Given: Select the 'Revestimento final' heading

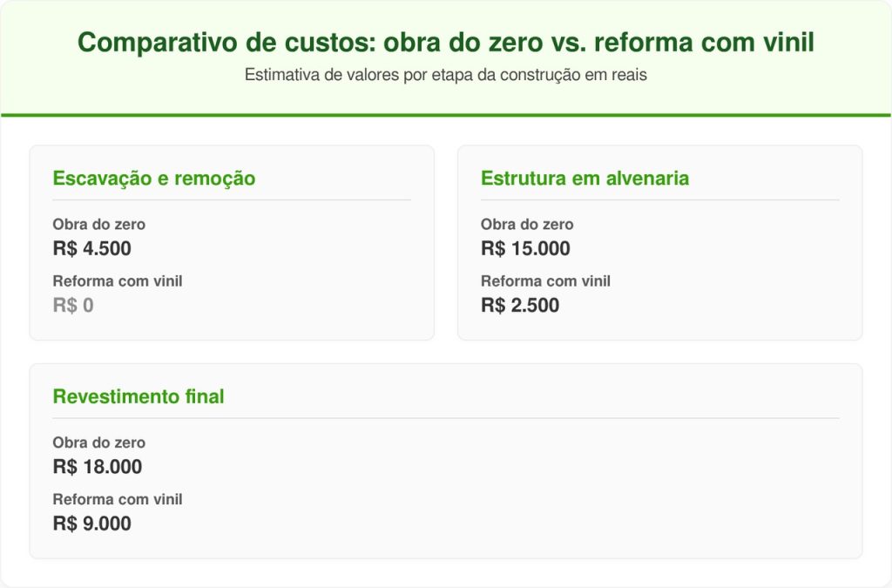Looking at the screenshot, I should pos(139,397).
